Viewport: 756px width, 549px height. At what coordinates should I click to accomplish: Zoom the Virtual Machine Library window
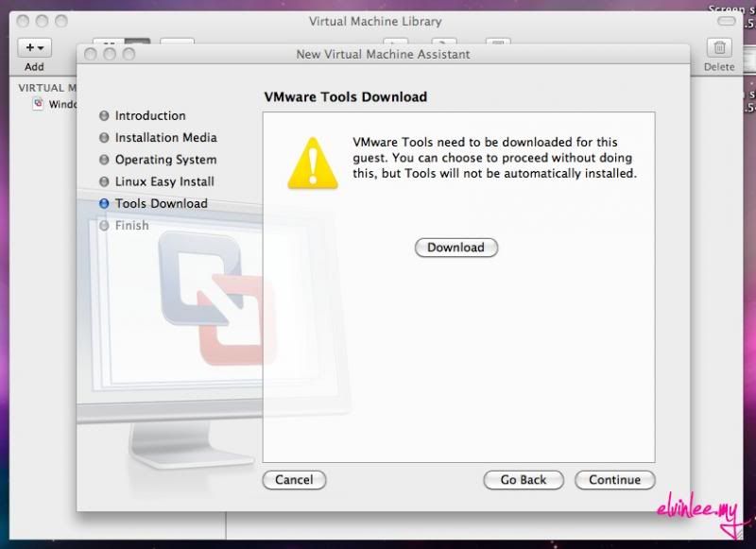tap(61, 21)
